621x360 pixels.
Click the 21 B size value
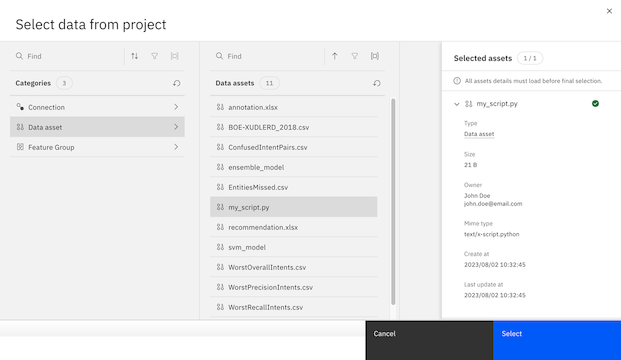471,165
